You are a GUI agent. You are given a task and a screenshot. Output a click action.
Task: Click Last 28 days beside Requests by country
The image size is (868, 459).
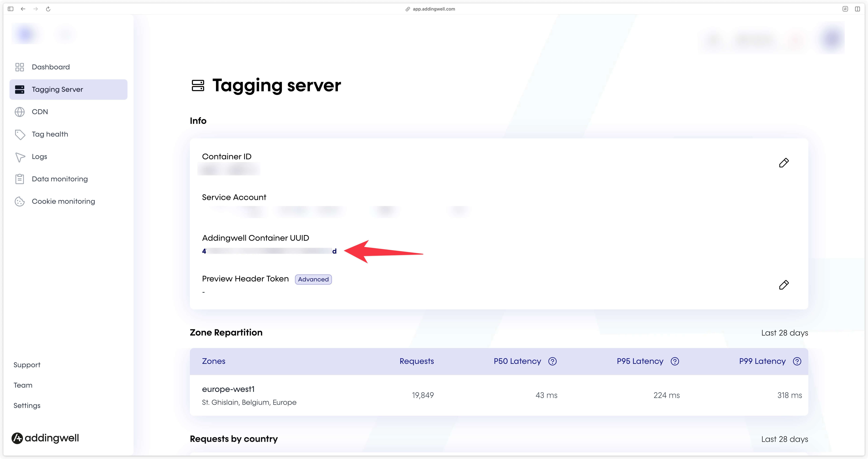click(784, 439)
